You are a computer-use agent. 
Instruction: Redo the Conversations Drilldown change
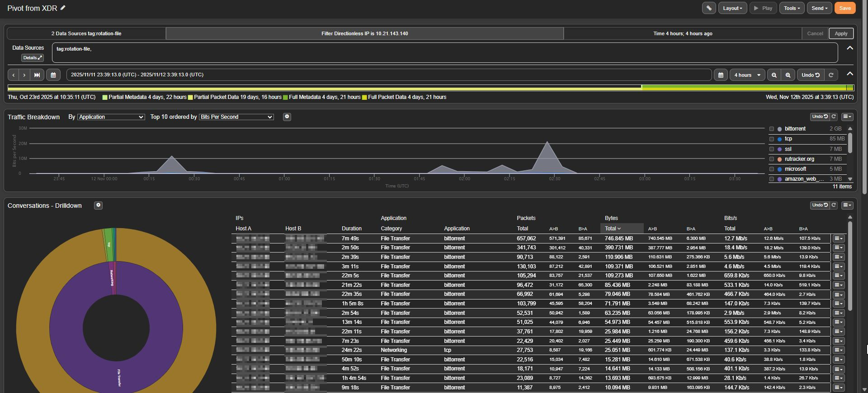pos(834,205)
